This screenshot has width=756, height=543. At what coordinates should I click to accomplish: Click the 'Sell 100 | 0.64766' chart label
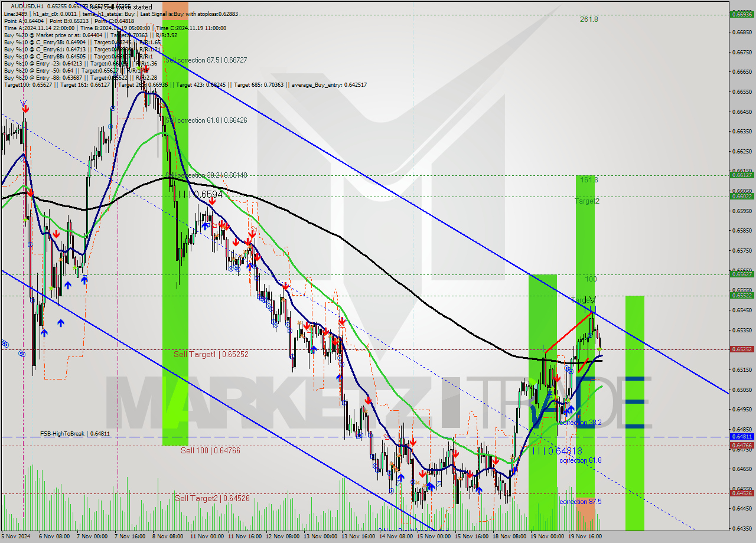pyautogui.click(x=210, y=450)
